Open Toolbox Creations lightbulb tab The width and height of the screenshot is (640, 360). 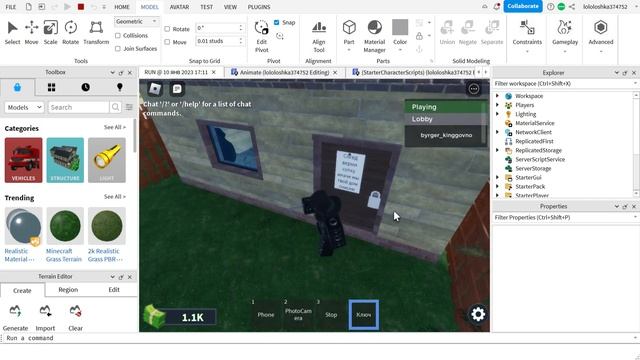tap(120, 87)
